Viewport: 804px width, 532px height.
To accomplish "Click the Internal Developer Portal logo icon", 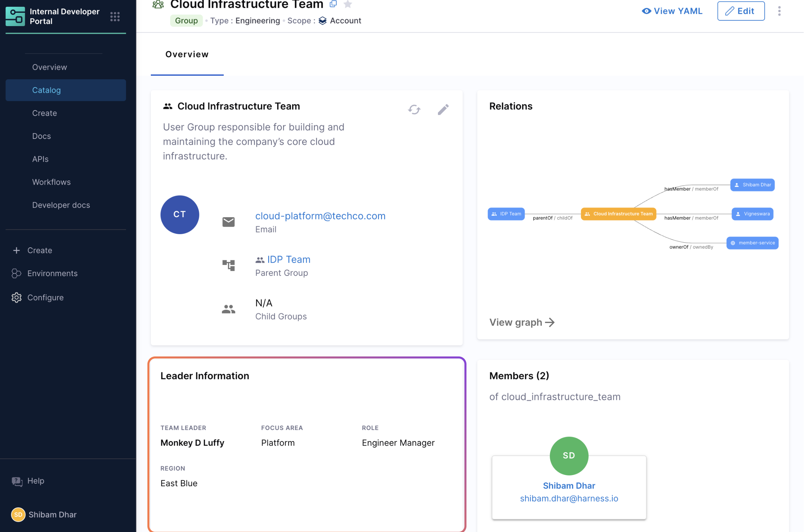I will (15, 16).
